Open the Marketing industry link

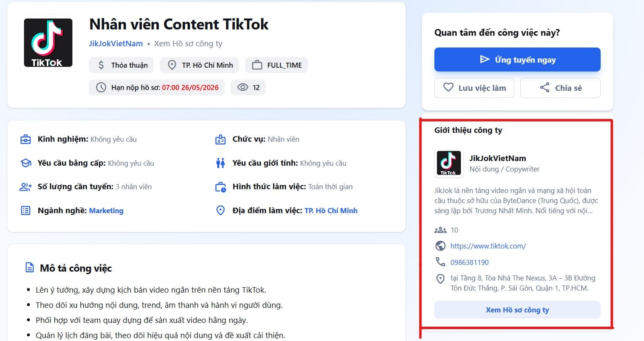(x=106, y=211)
